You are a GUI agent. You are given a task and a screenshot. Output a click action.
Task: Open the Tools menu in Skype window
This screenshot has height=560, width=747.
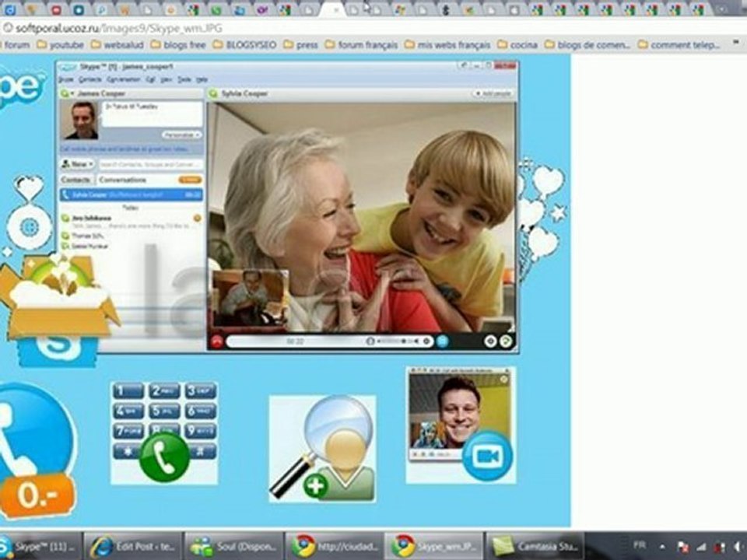184,79
